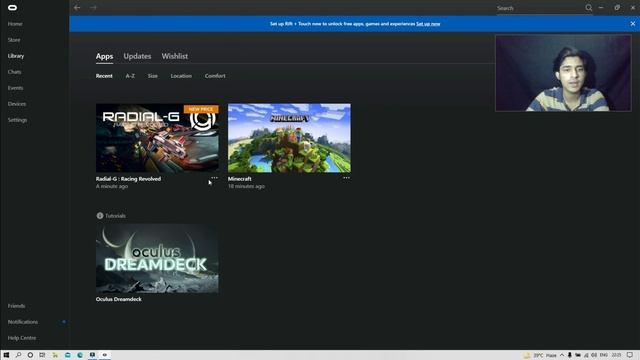
Task: Click the Notifications blue dot indicator
Action: (x=64, y=322)
